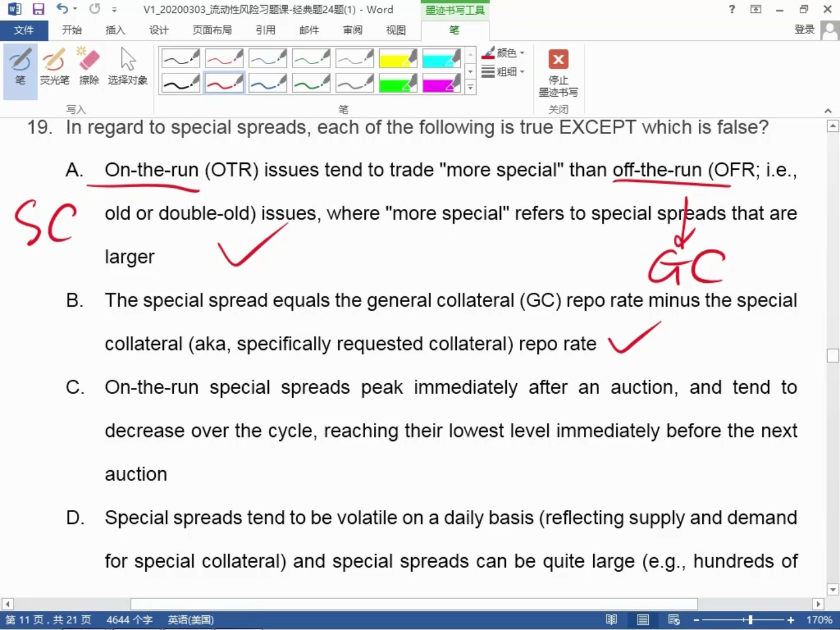Click the vertical scrollbar thumb
840x630 pixels.
click(833, 355)
